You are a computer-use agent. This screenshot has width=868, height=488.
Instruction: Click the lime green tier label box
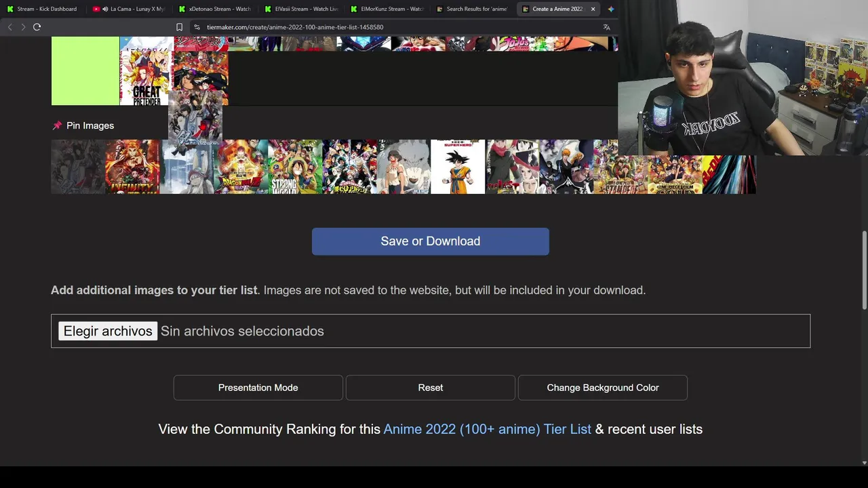coord(85,71)
